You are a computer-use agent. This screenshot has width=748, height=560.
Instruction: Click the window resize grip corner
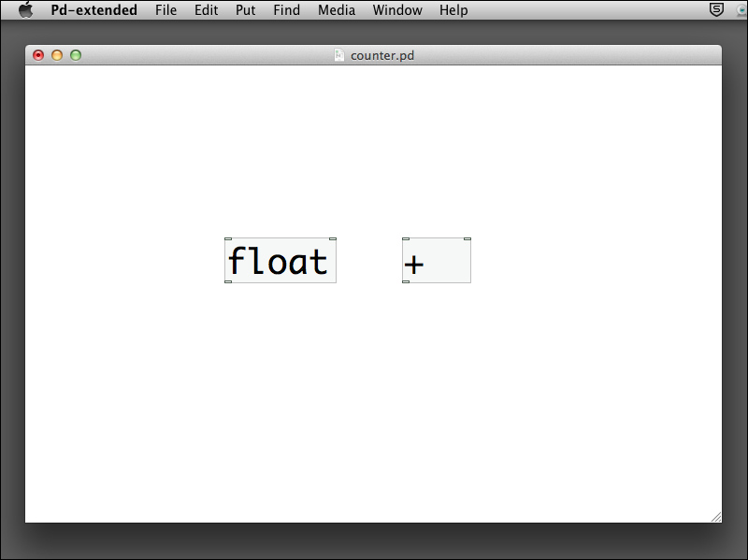(715, 516)
